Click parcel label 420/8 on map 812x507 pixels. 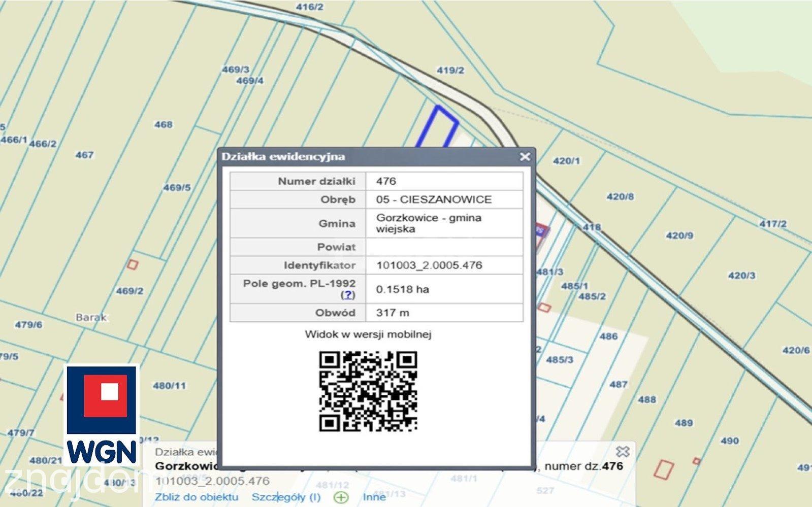(x=620, y=196)
